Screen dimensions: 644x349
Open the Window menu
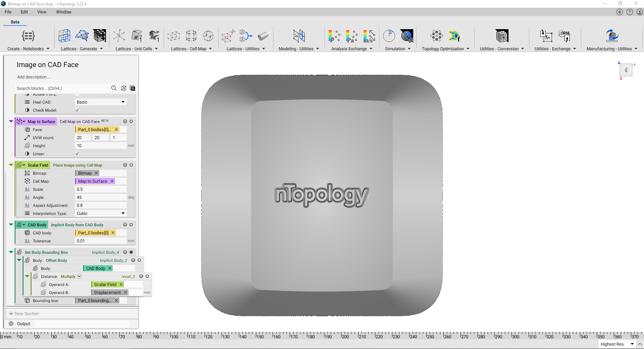point(63,12)
